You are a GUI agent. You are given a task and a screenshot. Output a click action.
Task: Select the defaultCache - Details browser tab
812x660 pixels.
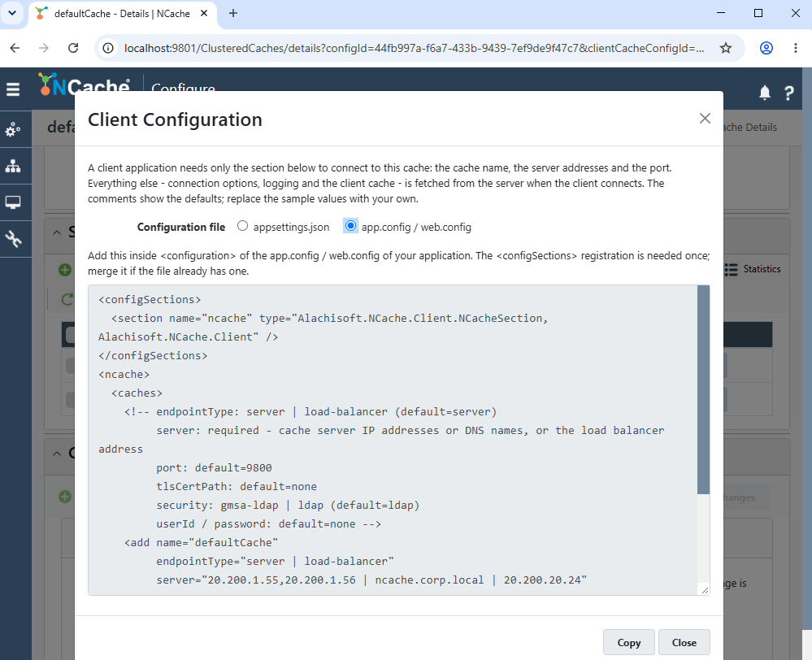click(122, 14)
